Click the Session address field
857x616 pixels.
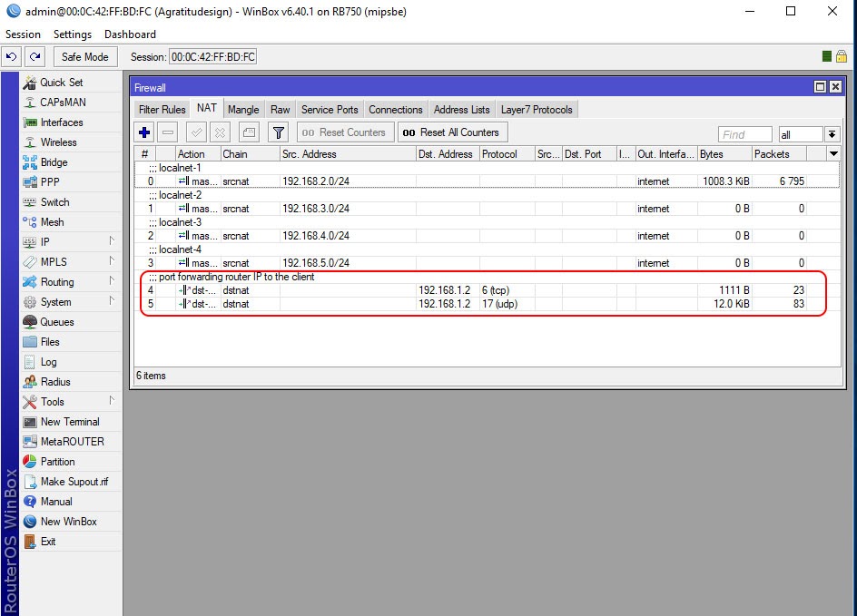coord(212,57)
